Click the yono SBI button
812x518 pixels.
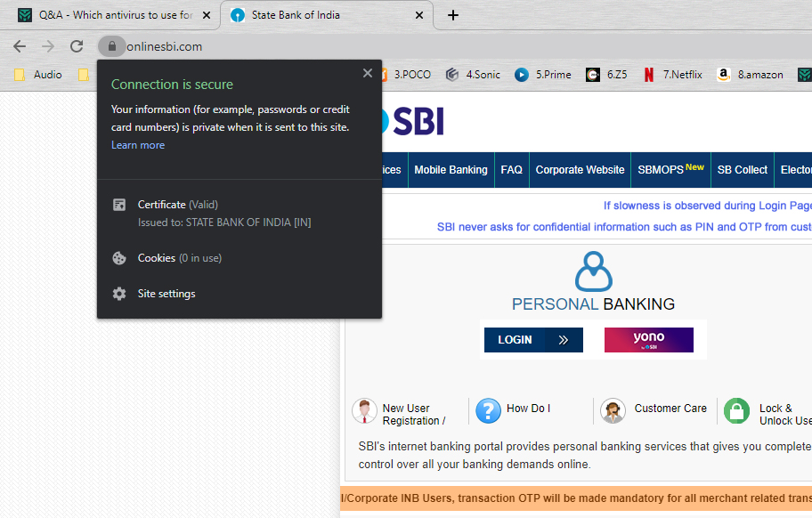[649, 340]
